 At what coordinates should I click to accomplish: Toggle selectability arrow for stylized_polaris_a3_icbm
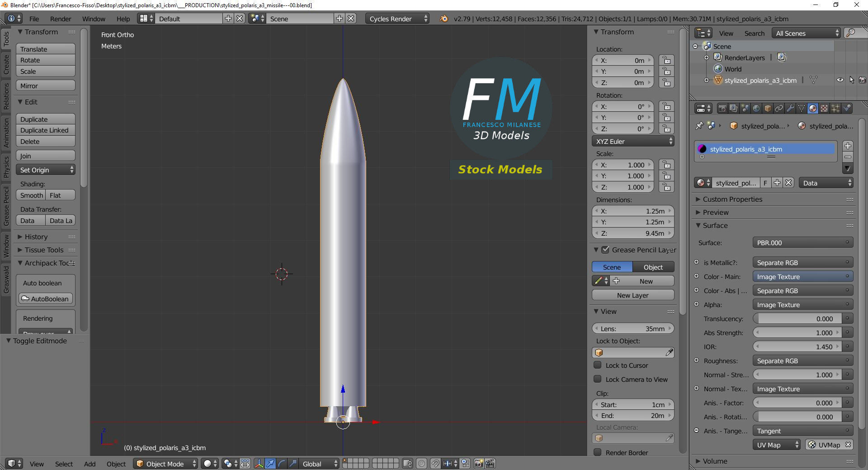point(852,80)
